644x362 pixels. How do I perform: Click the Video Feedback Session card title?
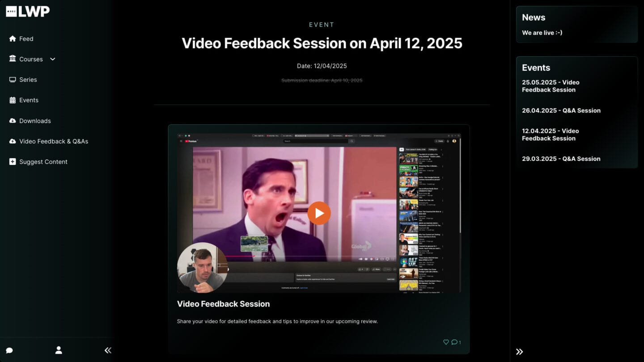[x=223, y=304]
